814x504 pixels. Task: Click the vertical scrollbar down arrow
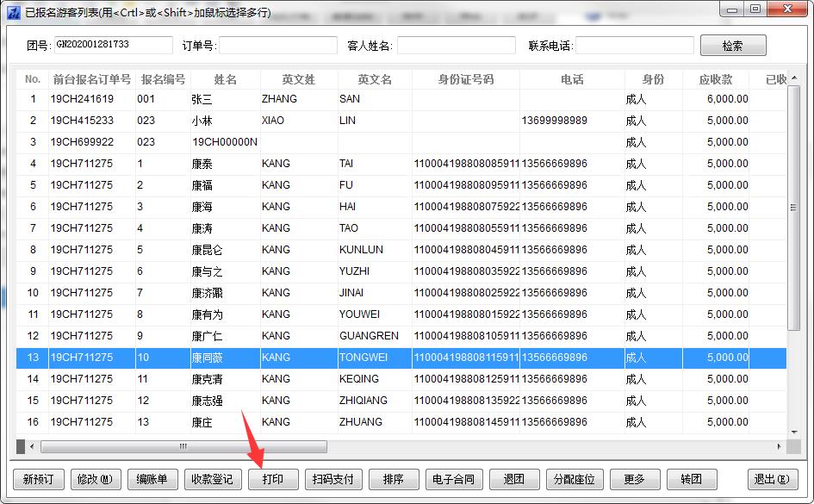pyautogui.click(x=795, y=431)
